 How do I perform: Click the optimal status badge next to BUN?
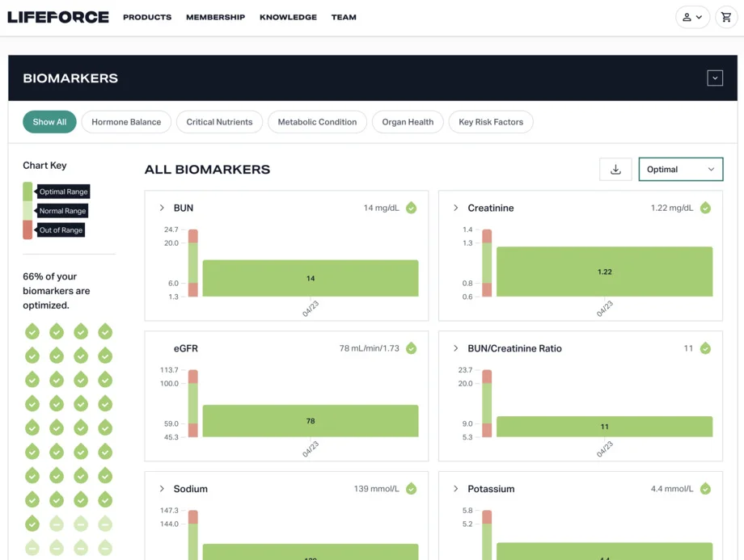pos(411,208)
